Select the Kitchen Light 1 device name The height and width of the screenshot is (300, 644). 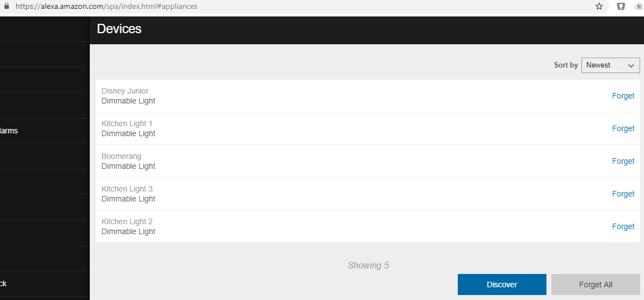point(127,123)
